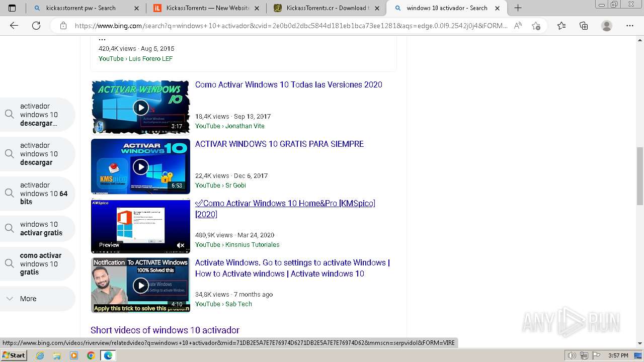Click the browser Back arrow button
This screenshot has width=644, height=362.
click(x=14, y=26)
